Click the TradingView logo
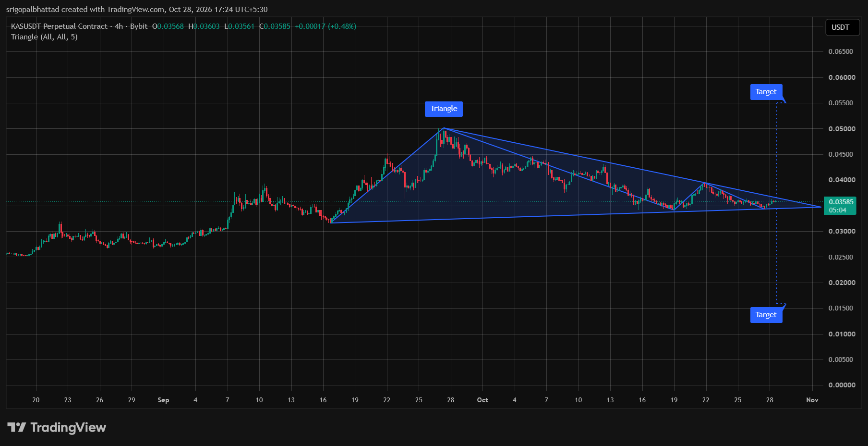The image size is (868, 446). tap(57, 427)
